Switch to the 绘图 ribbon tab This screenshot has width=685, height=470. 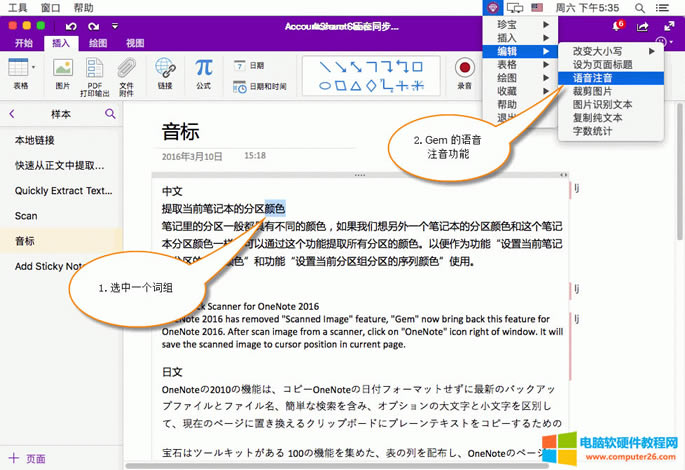(99, 44)
